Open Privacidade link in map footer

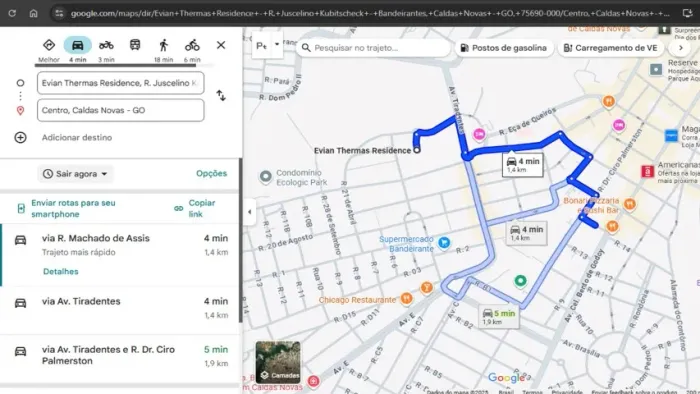[567, 391]
